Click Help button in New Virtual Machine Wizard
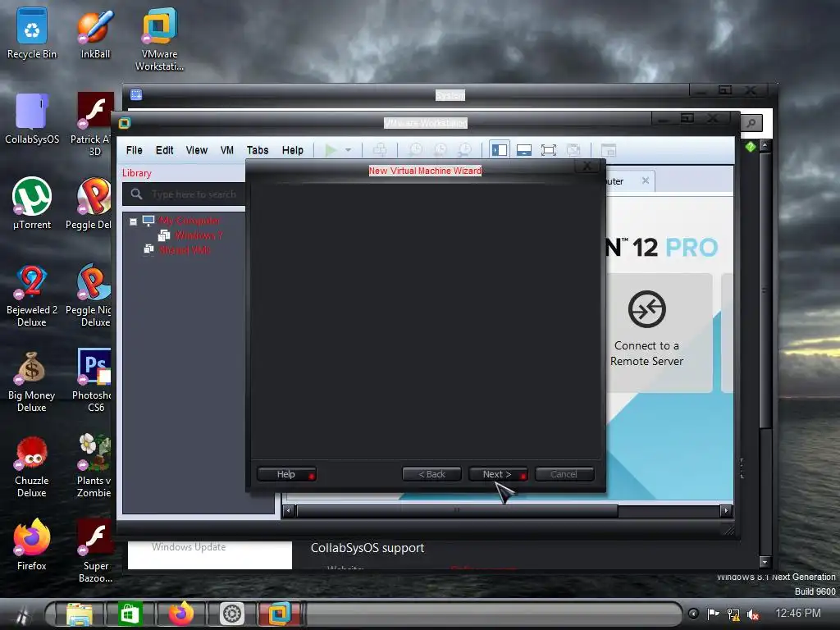Image resolution: width=840 pixels, height=630 pixels. [286, 474]
